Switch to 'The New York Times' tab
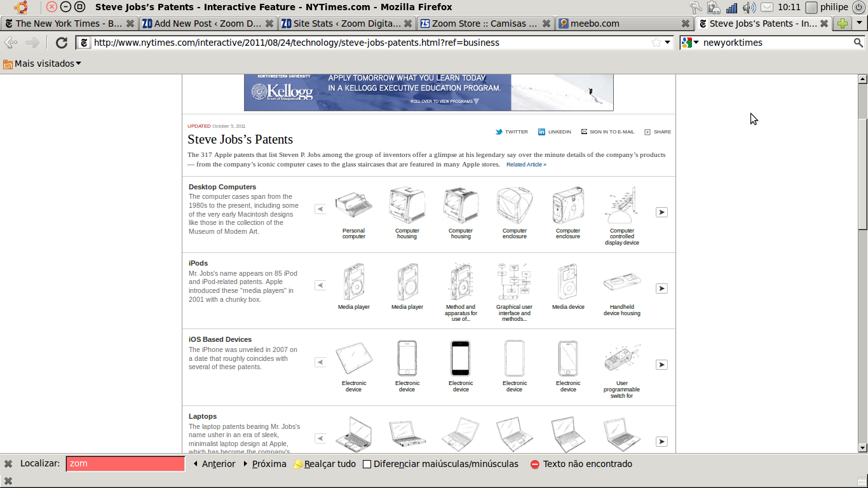Image resolution: width=868 pixels, height=488 pixels. pos(69,24)
